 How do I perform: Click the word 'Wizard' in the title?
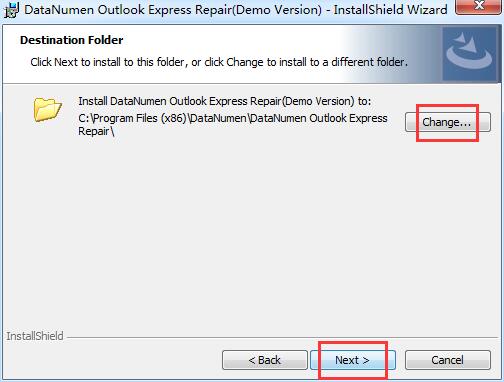pos(427,10)
